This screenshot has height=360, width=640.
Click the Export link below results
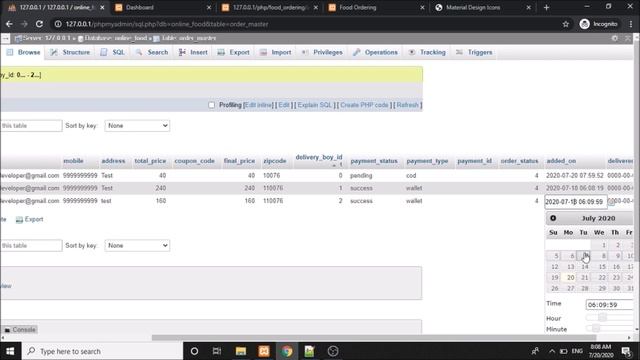(x=29, y=220)
